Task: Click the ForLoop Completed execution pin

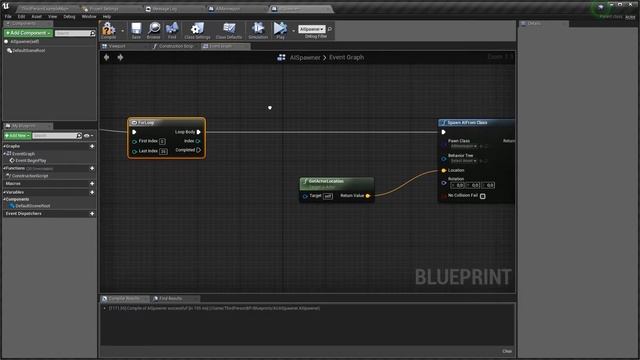Action: [x=199, y=150]
